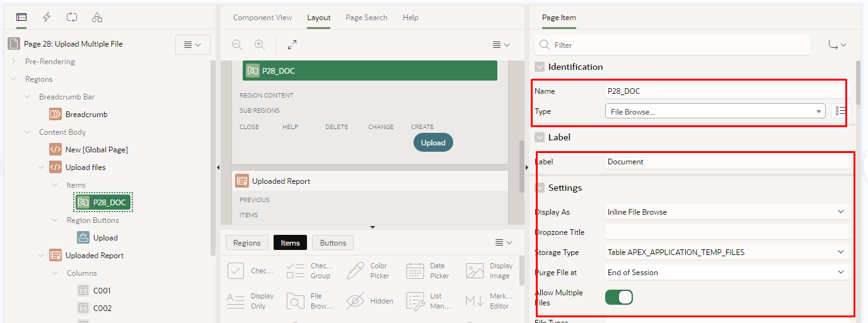Collapse the Columns node

(55, 273)
